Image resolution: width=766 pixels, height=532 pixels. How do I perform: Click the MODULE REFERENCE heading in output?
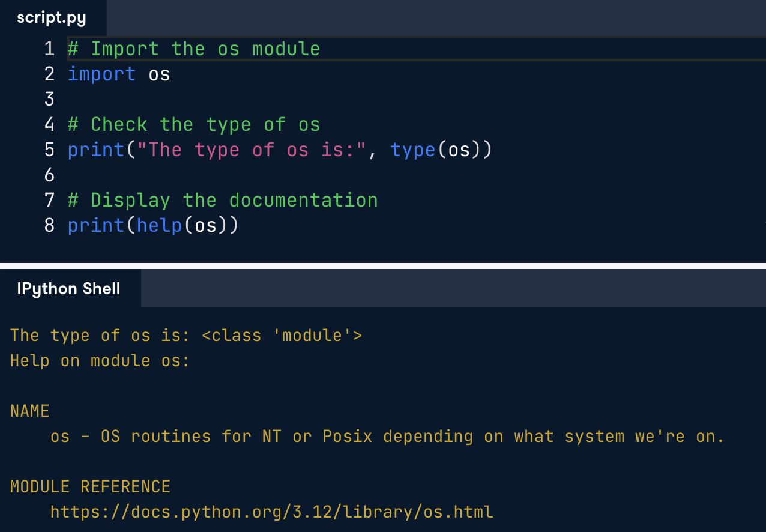[x=90, y=486]
